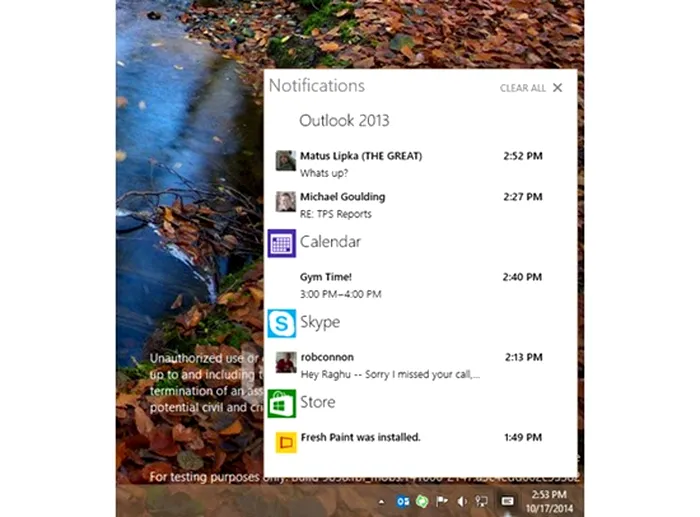700x517 pixels.
Task: Open Michael Goulding's avatar thumbnail
Action: [285, 202]
